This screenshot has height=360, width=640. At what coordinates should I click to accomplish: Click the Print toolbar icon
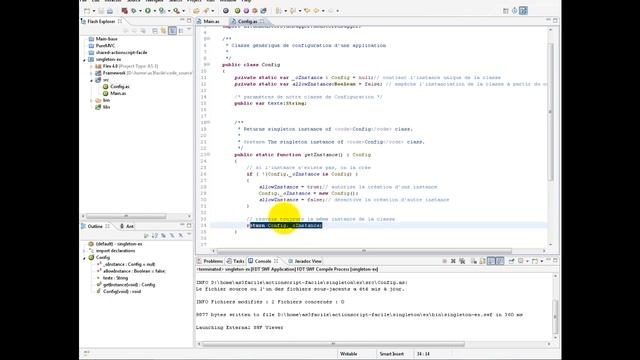[110, 11]
